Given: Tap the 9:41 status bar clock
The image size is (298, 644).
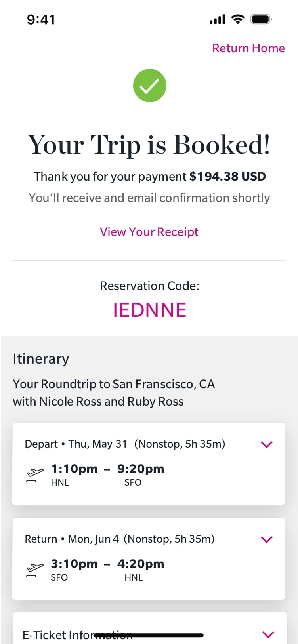Looking at the screenshot, I should coord(41,19).
